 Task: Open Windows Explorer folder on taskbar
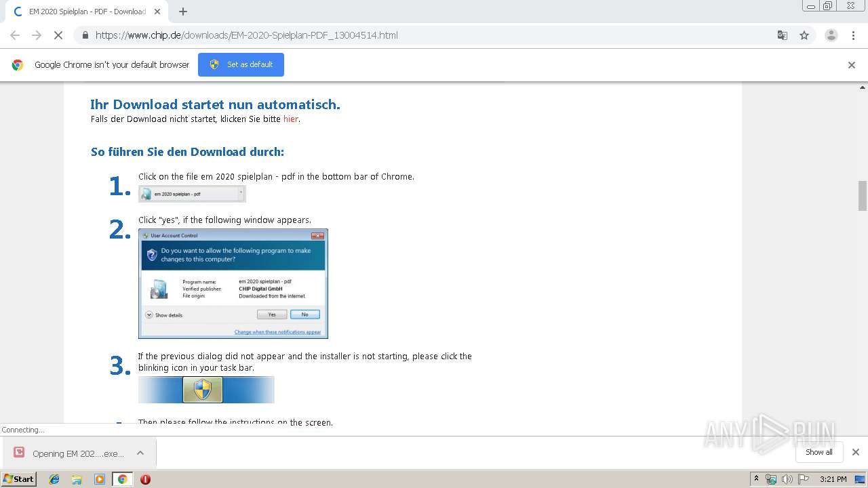tap(77, 479)
